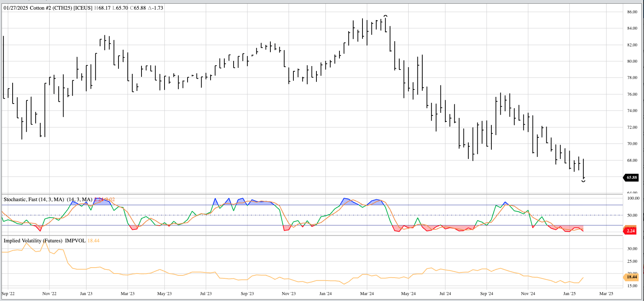Click the Sep '22 date on time axis
The height and width of the screenshot is (301, 644).
click(8, 294)
